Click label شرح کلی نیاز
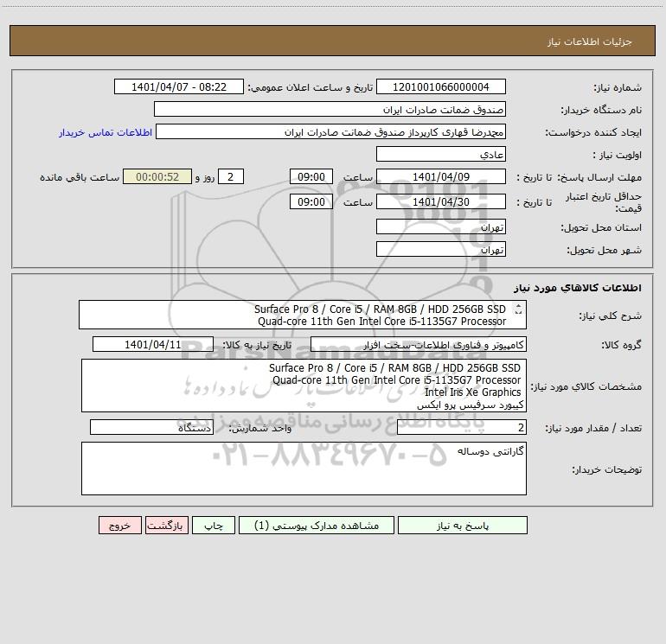 (x=611, y=316)
